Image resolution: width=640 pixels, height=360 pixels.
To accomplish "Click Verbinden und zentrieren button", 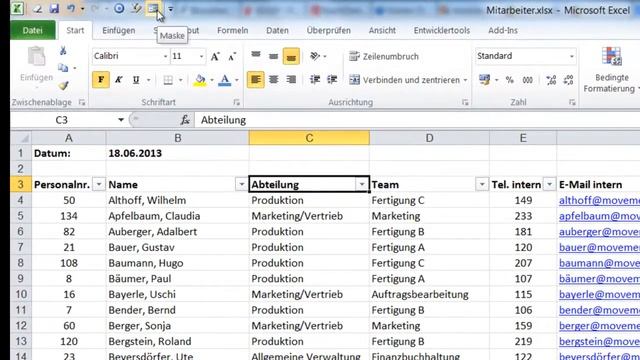I will [404, 80].
